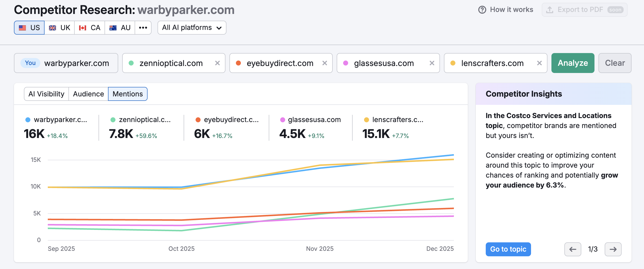Open the All AI platforms dropdown
The width and height of the screenshot is (644, 269).
(x=192, y=28)
